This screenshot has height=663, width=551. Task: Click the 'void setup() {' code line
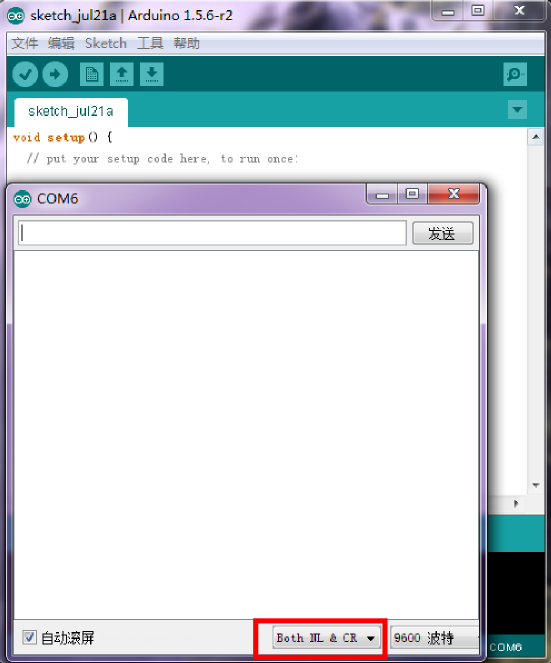coord(63,137)
